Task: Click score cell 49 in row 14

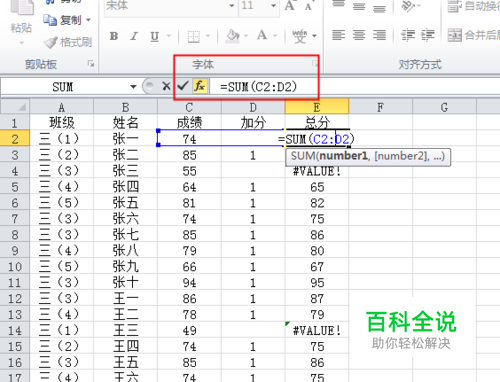Action: click(x=189, y=331)
